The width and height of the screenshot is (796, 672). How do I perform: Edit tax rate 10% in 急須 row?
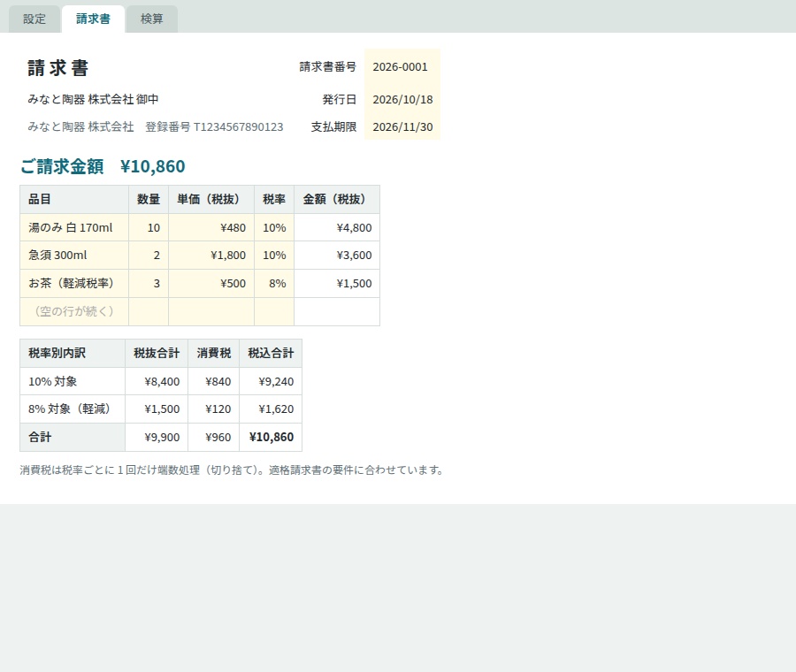[274, 256]
